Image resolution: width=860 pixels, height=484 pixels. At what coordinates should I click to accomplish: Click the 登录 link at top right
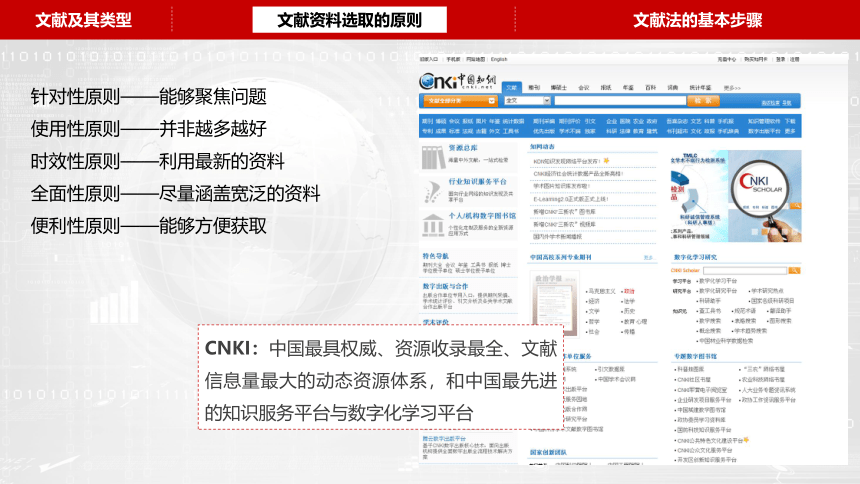coord(780,59)
